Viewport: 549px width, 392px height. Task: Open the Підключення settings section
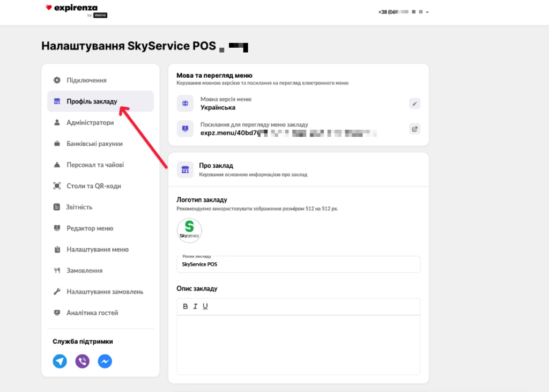[x=86, y=80]
